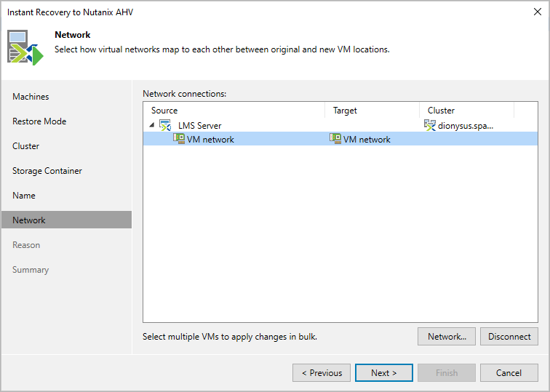
Task: Click the source VM network icon
Action: tap(179, 139)
